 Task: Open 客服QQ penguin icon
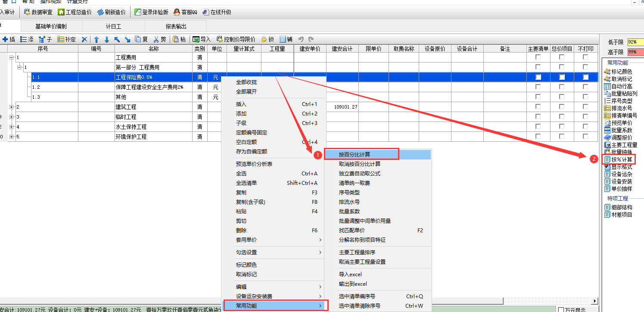pyautogui.click(x=177, y=12)
